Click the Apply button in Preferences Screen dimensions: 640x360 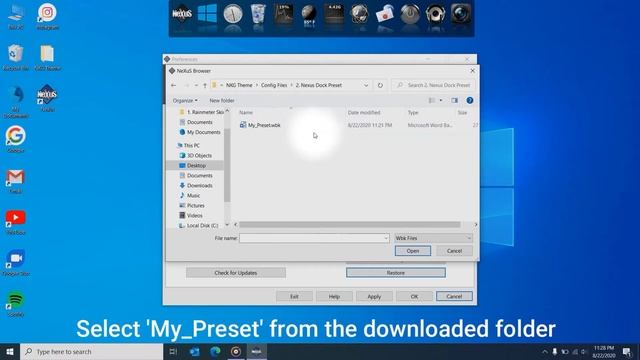click(x=374, y=296)
